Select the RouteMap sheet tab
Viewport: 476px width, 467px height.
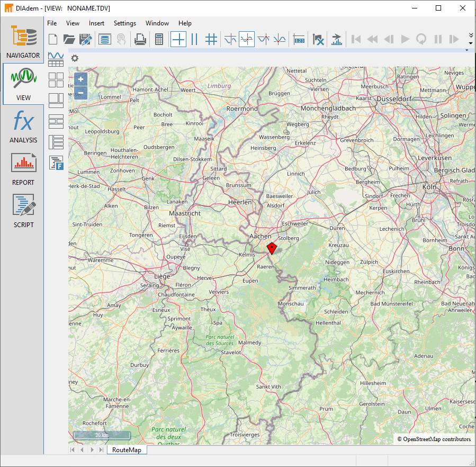[127, 450]
